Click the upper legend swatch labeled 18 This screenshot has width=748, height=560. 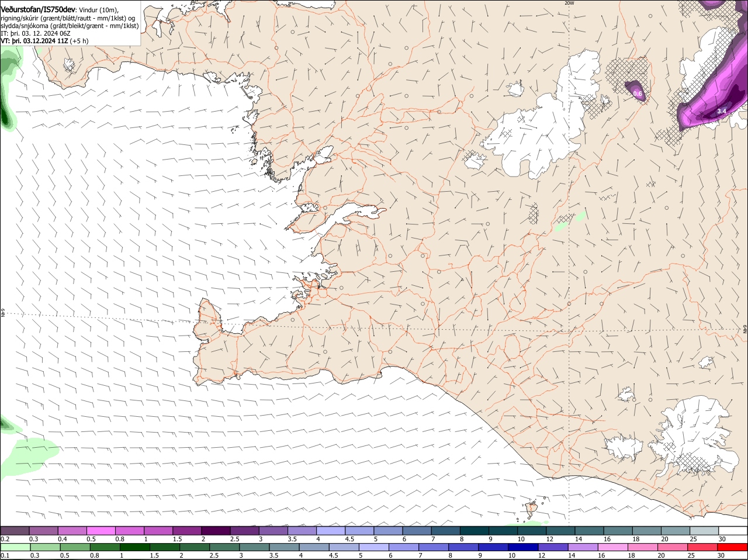[x=646, y=531]
